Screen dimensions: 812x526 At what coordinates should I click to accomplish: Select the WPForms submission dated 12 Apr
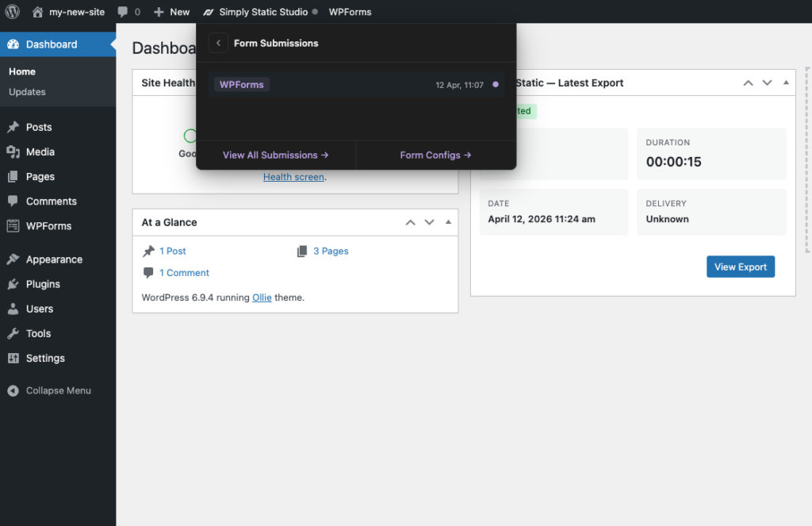pyautogui.click(x=356, y=85)
